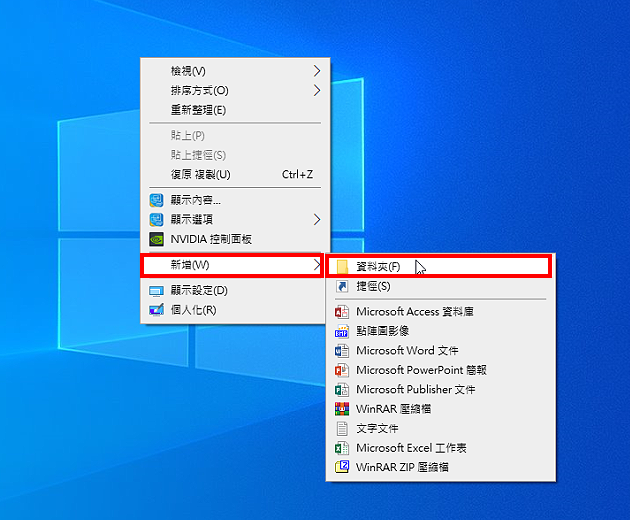Click the personalize icon beside 個人化(R)

coord(156,310)
